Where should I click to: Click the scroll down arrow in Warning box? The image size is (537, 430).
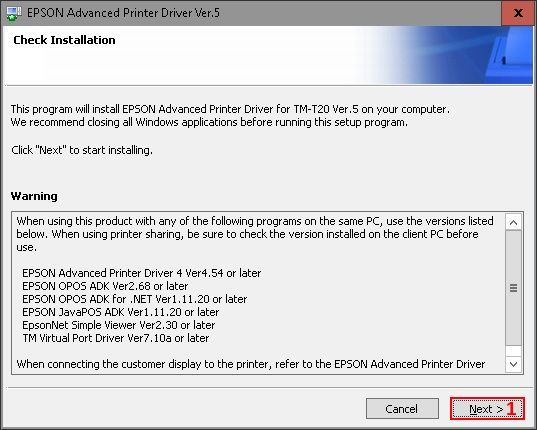pos(513,364)
